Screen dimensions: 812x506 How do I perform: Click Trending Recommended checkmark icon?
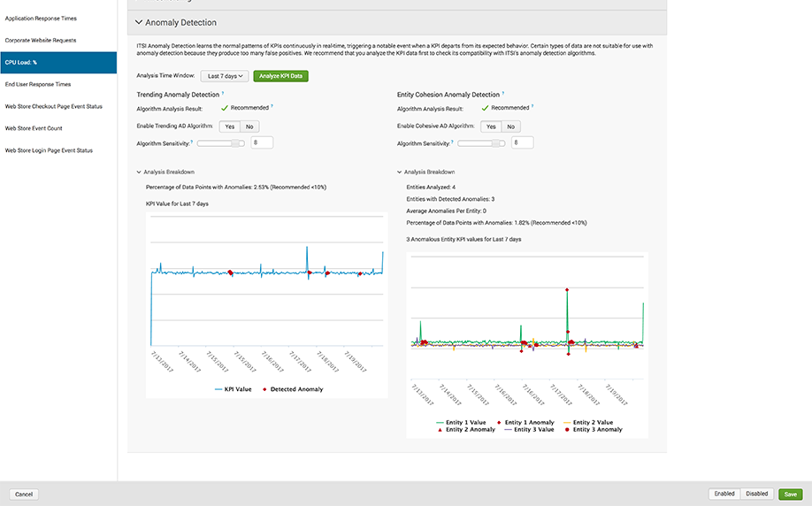[225, 108]
